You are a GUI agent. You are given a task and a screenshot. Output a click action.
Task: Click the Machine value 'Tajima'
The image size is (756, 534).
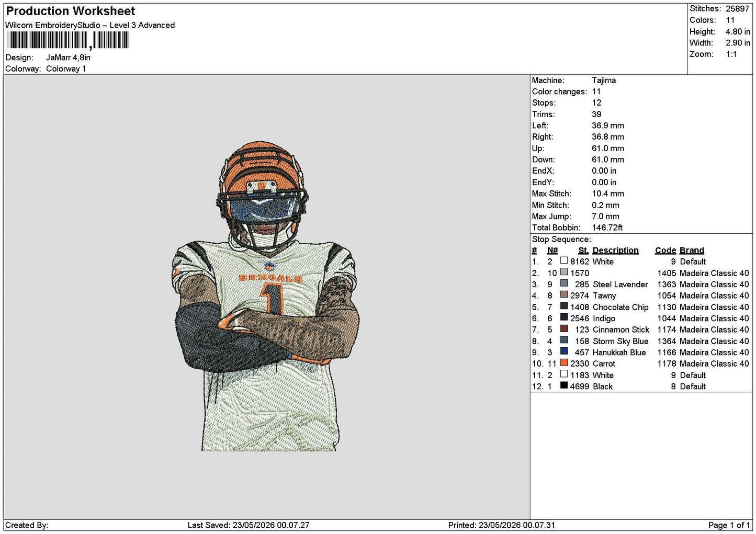pos(604,81)
